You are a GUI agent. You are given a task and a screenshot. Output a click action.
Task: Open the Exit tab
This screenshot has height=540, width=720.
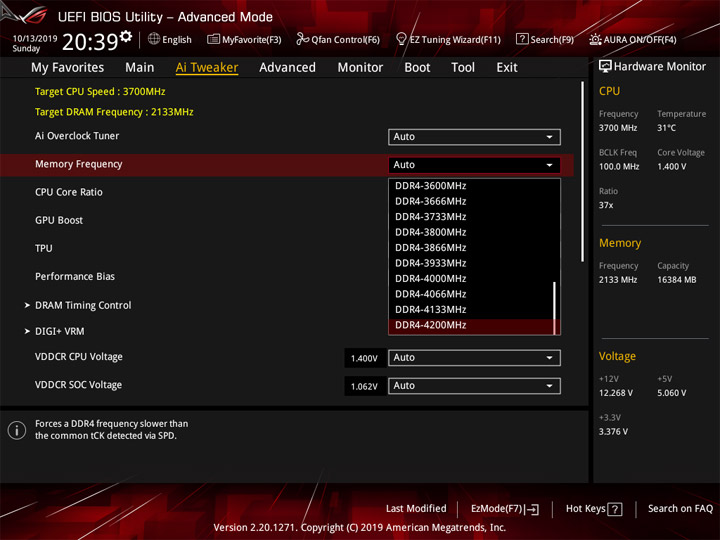tap(506, 68)
